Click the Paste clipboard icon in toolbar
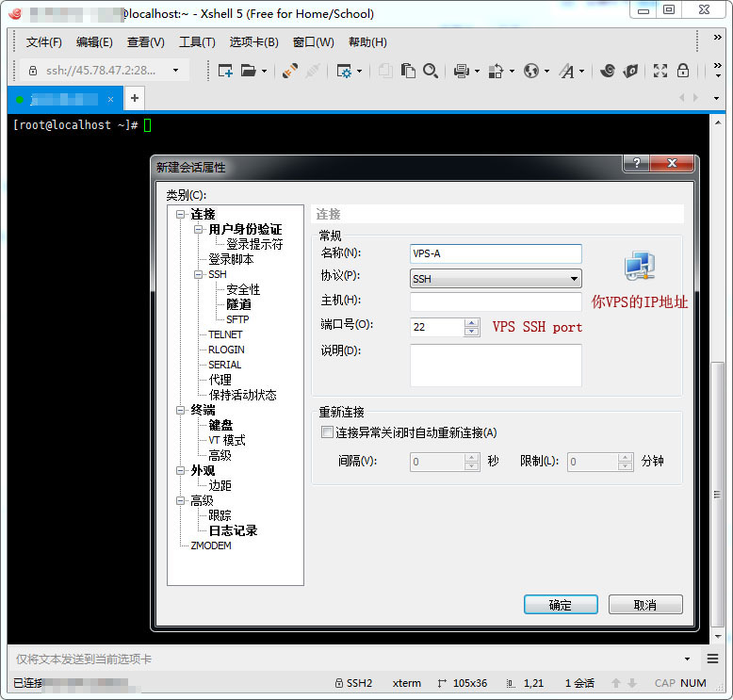The width and height of the screenshot is (733, 700). (x=408, y=71)
